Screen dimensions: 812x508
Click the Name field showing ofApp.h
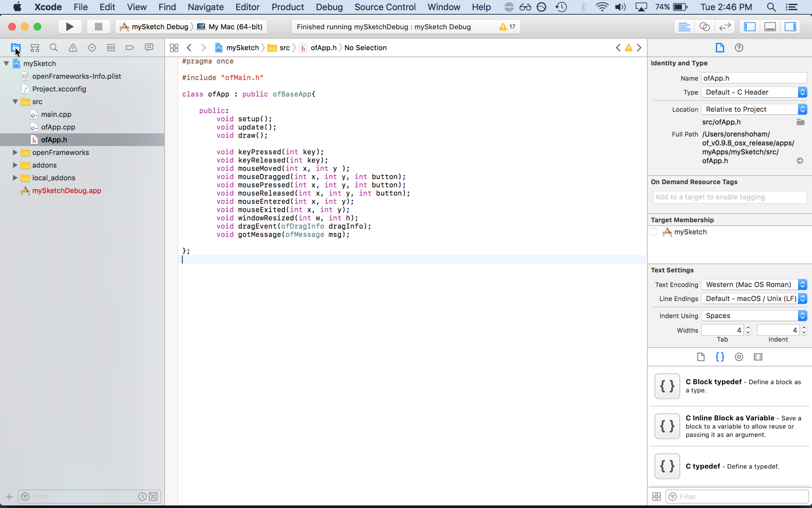[754, 78]
